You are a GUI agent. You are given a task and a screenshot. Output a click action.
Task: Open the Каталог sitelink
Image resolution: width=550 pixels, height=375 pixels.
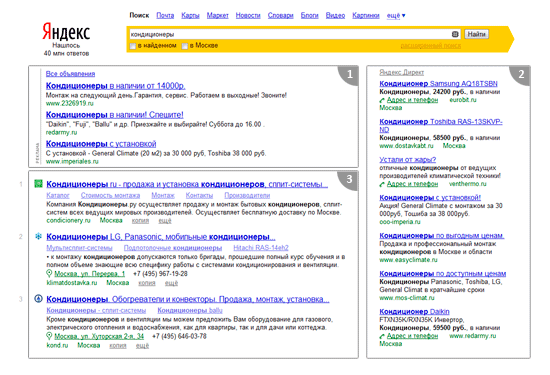click(x=58, y=195)
